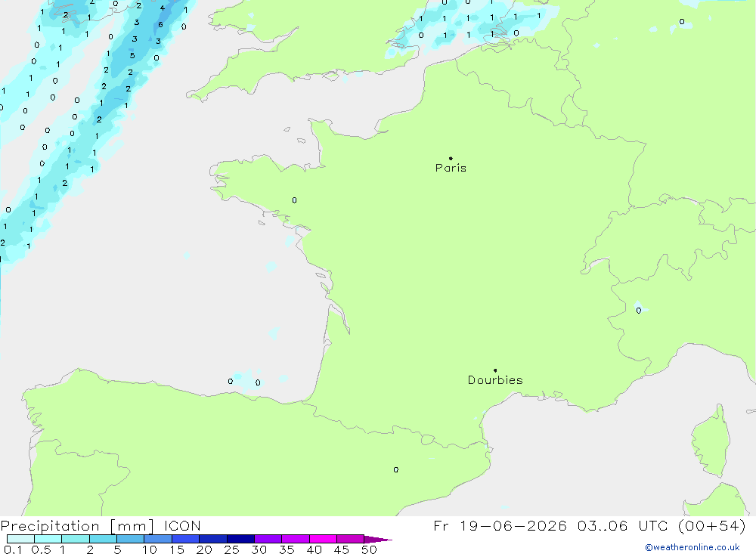This screenshot has height=554, width=756.
Task: Click the precipitation value '4' on the map
Action: [x=163, y=8]
